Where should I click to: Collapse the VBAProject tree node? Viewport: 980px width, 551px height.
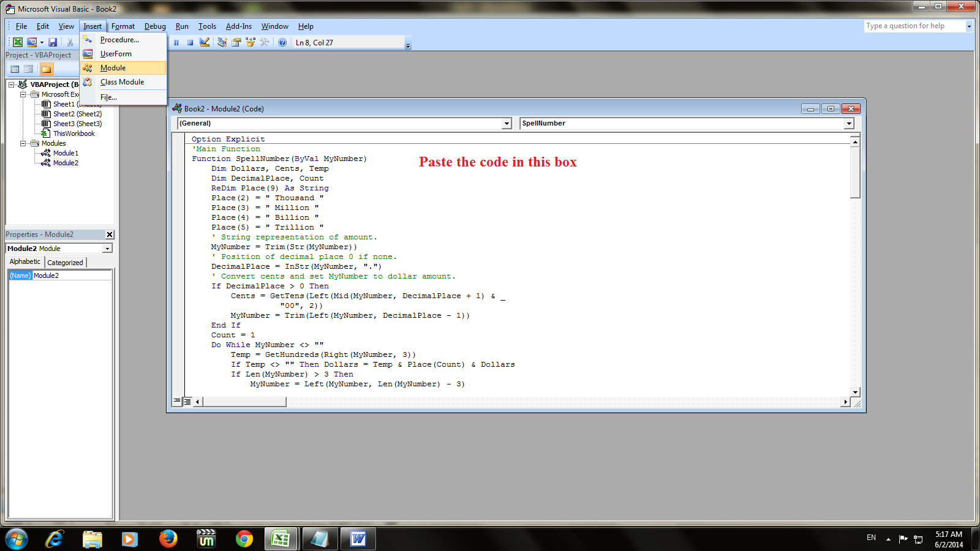coord(11,84)
